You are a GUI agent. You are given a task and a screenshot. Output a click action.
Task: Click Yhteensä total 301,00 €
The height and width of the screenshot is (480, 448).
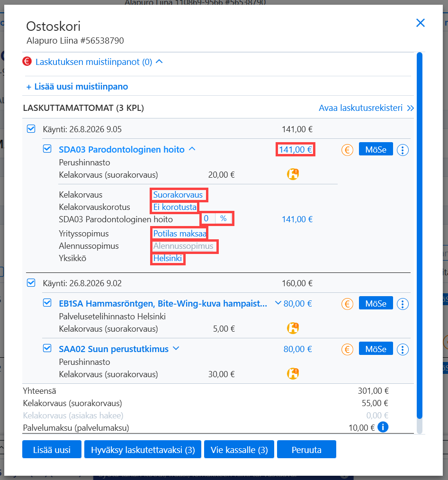(x=373, y=391)
